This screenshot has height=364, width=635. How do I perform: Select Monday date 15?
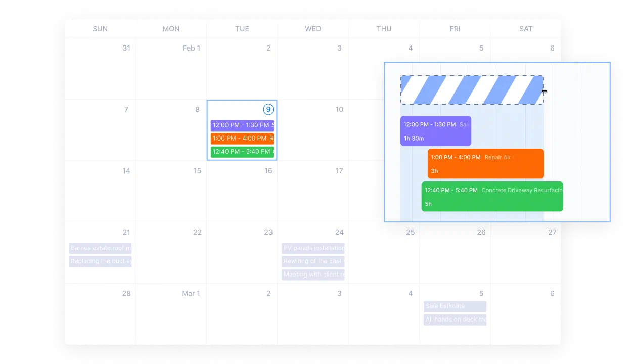click(197, 171)
